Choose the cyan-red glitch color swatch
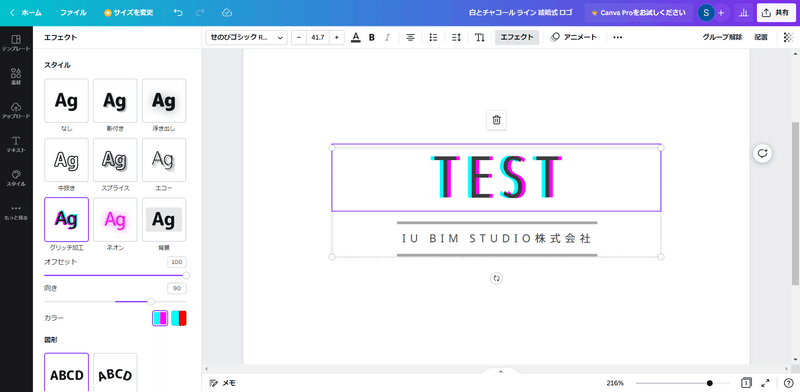The height and width of the screenshot is (392, 800). click(179, 318)
